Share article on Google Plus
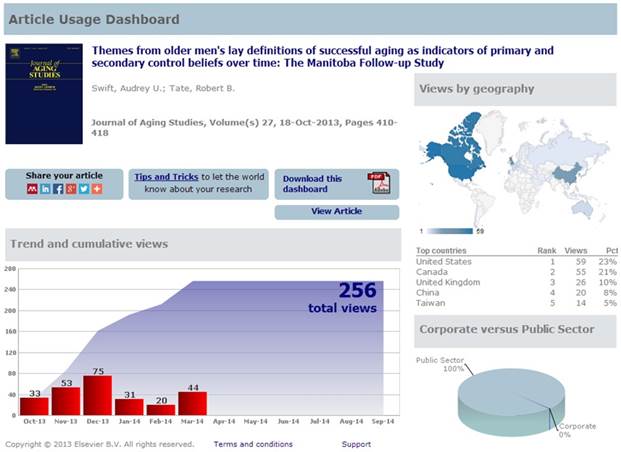Screen dimensions: 621x452 [71, 189]
